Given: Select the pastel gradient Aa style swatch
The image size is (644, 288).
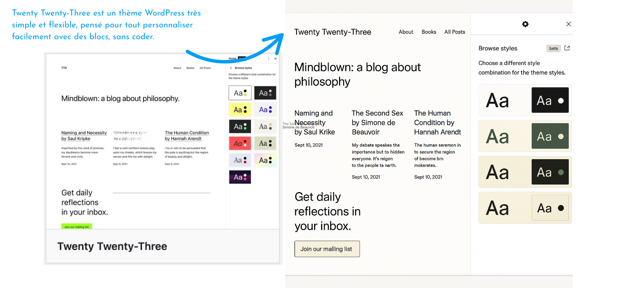Looking at the screenshot, I should coord(265,160).
